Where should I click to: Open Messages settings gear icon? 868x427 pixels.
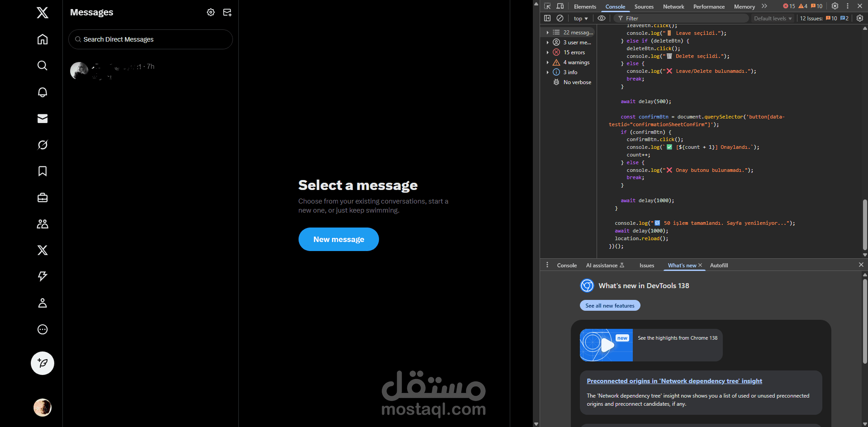(x=211, y=12)
